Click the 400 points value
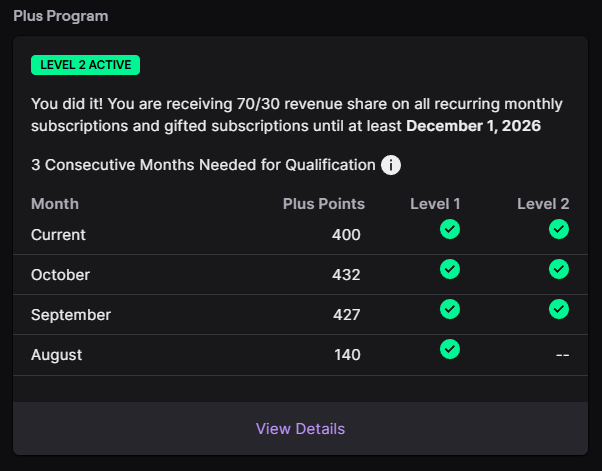 point(346,235)
